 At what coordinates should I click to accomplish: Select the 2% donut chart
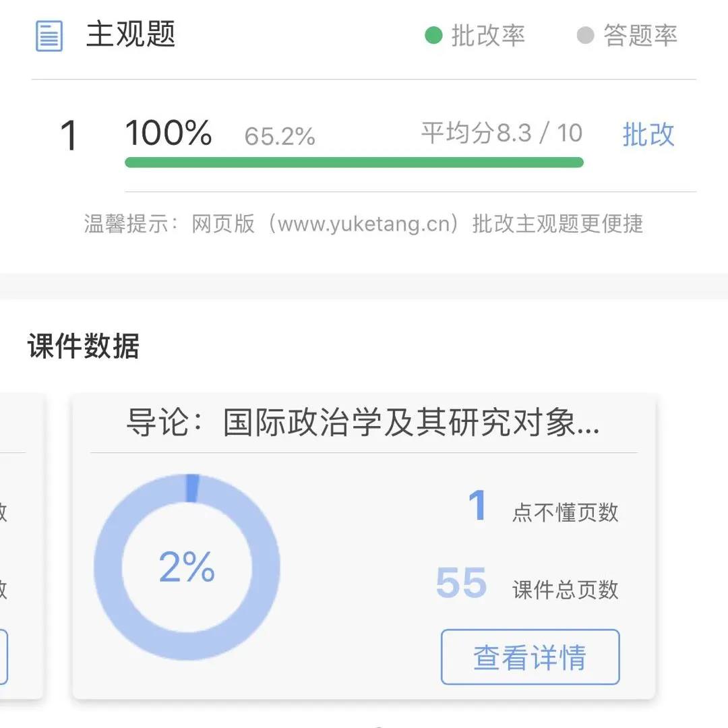pos(187,567)
